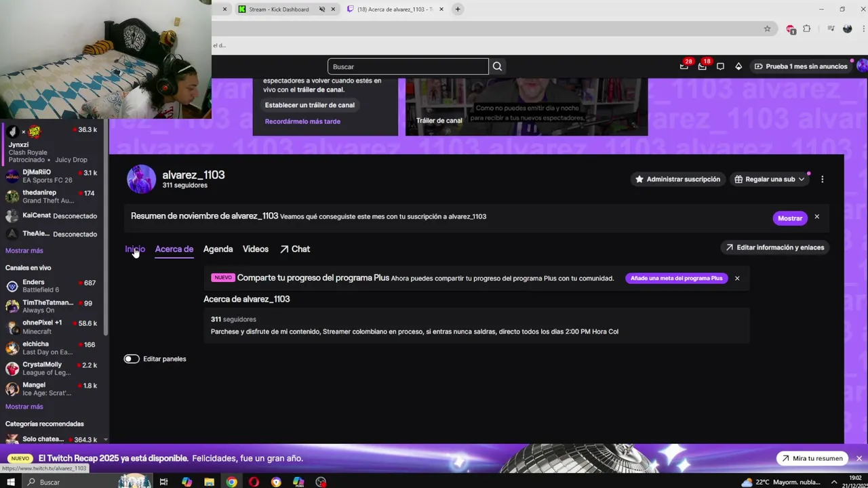Open the notifications tray showing 18
Screen dimensions: 868x488
pyautogui.click(x=703, y=66)
